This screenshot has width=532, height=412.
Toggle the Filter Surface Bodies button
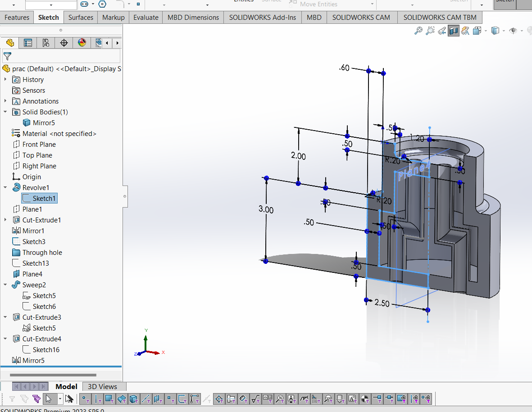122,399
